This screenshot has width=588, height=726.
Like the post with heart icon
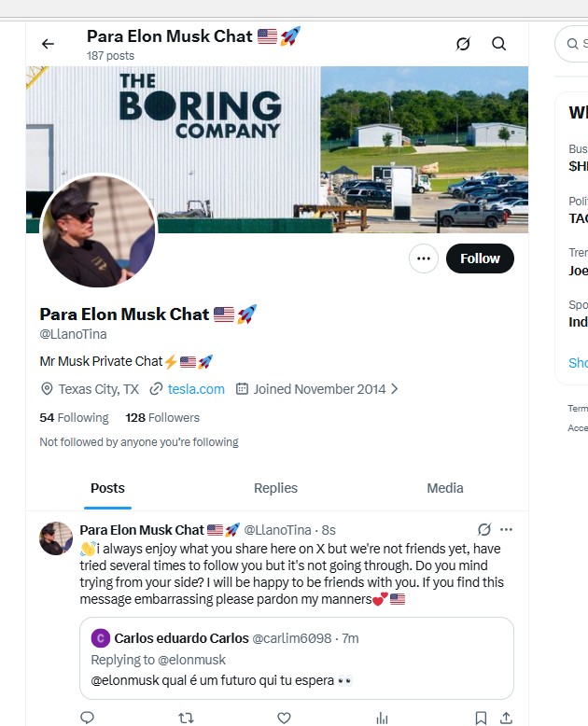point(284,718)
